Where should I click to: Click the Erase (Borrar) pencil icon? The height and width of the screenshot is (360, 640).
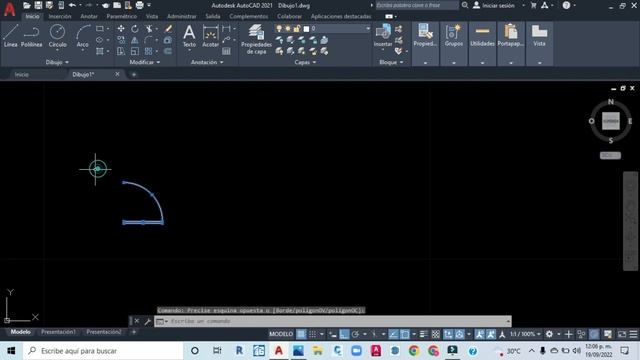pyautogui.click(x=168, y=29)
